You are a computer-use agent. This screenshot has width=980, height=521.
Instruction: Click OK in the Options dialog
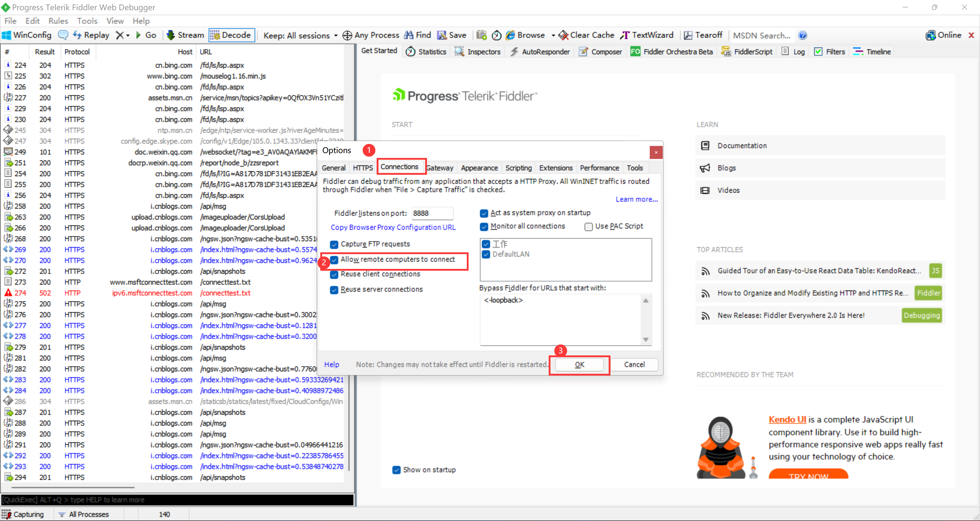[x=579, y=365]
